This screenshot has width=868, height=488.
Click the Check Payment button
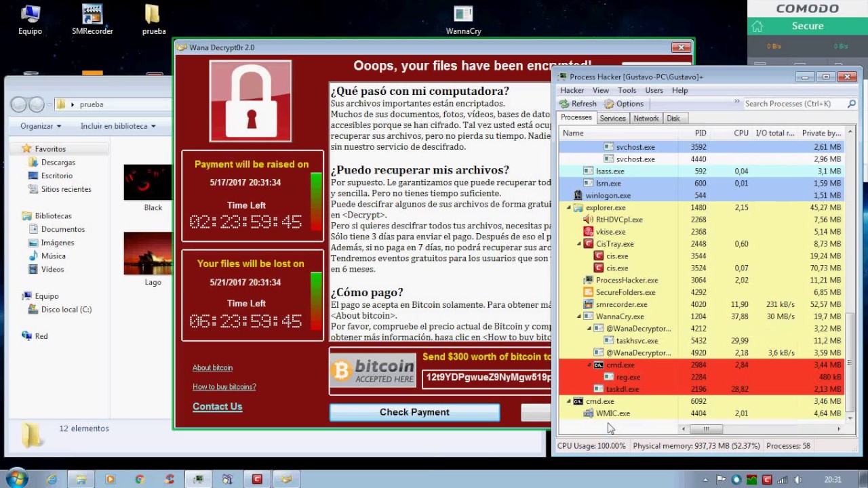click(414, 412)
